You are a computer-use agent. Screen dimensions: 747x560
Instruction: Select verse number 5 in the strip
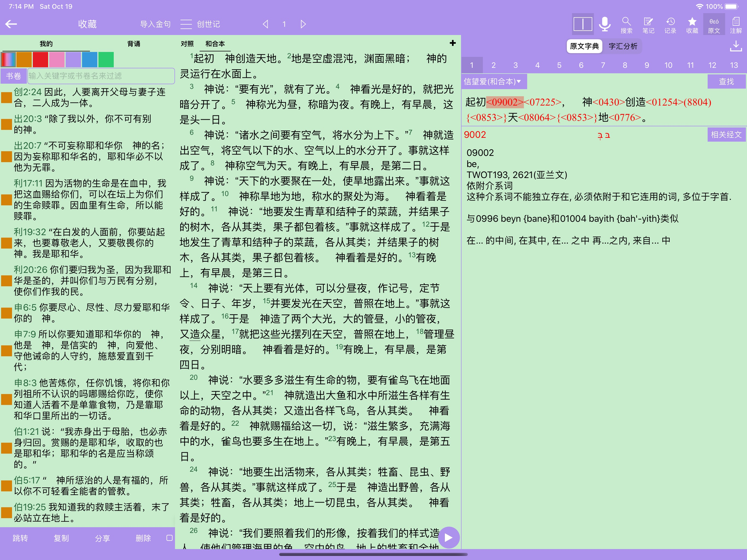point(559,65)
